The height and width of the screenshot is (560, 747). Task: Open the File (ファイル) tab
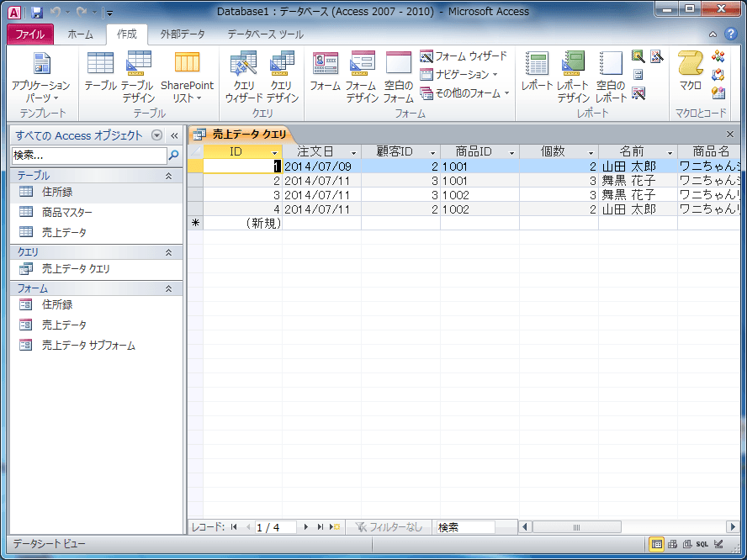coord(30,34)
